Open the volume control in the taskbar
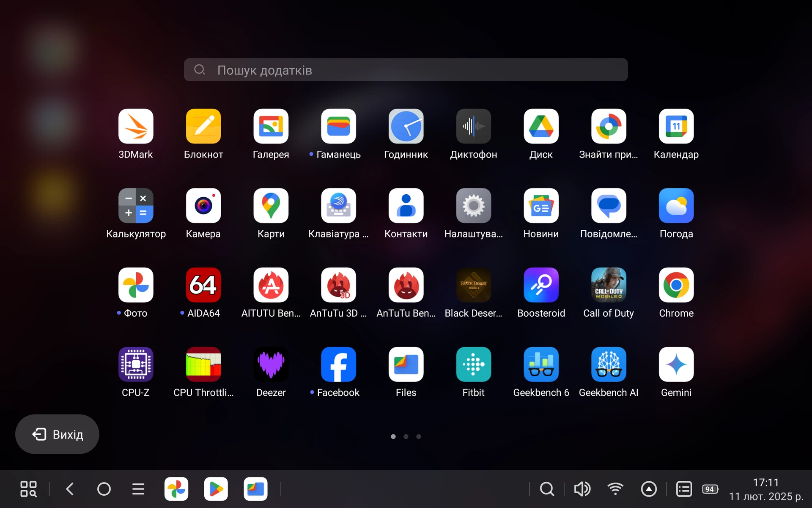This screenshot has height=508, width=812. tap(582, 489)
